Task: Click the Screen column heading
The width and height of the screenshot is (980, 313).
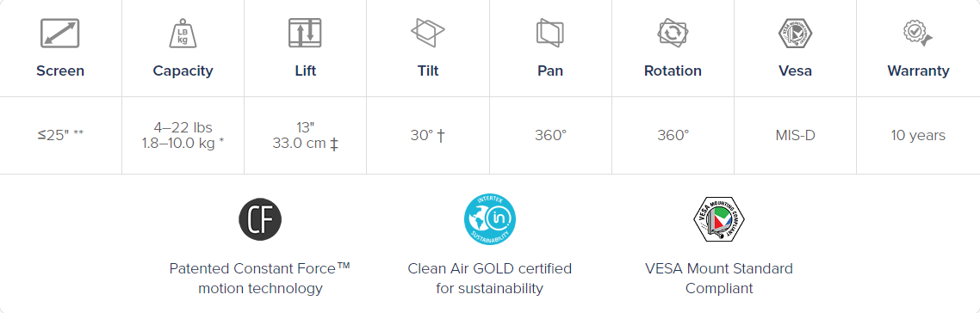Action: tap(60, 71)
